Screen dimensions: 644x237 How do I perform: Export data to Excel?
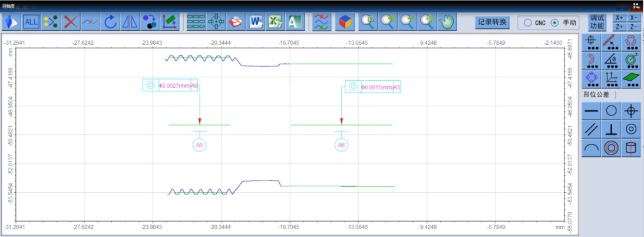coord(275,22)
